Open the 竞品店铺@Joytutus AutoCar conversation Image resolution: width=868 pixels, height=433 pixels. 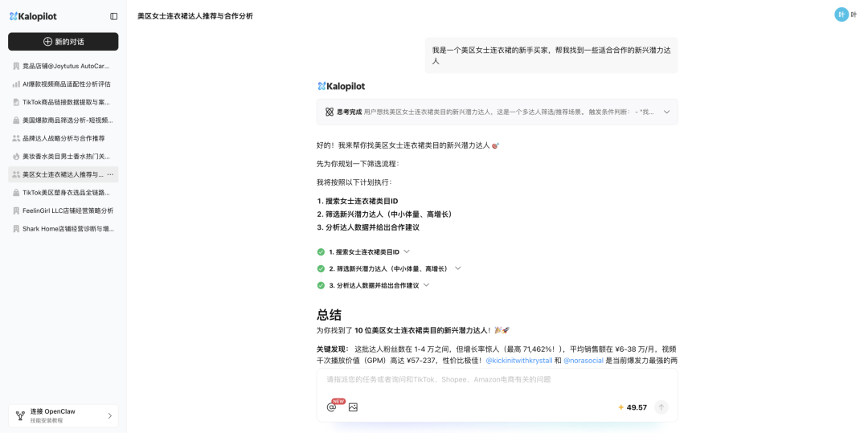[63, 66]
